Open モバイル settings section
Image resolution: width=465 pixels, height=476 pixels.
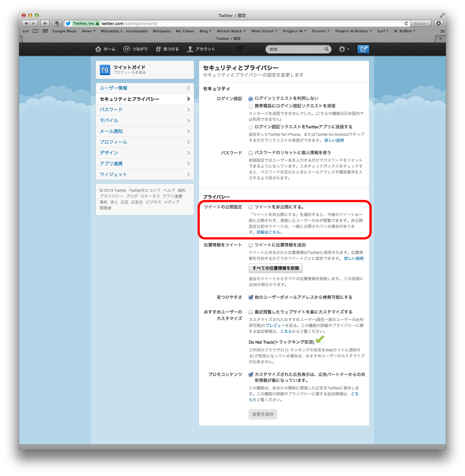pyautogui.click(x=145, y=120)
